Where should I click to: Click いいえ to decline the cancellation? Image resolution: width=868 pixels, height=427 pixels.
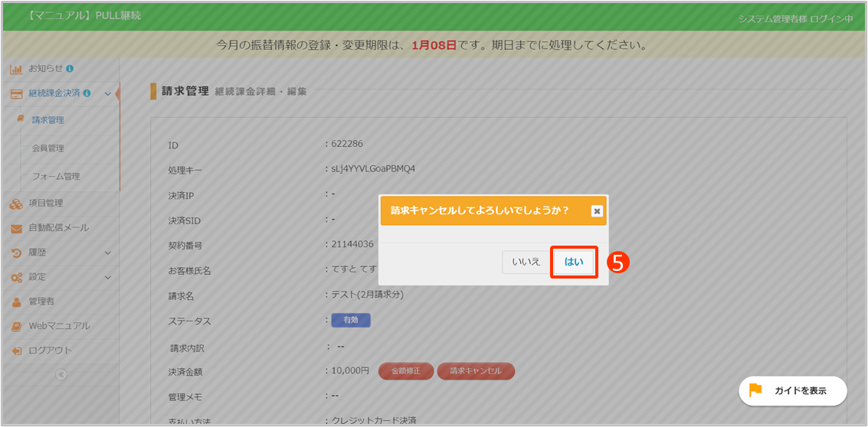pos(526,262)
